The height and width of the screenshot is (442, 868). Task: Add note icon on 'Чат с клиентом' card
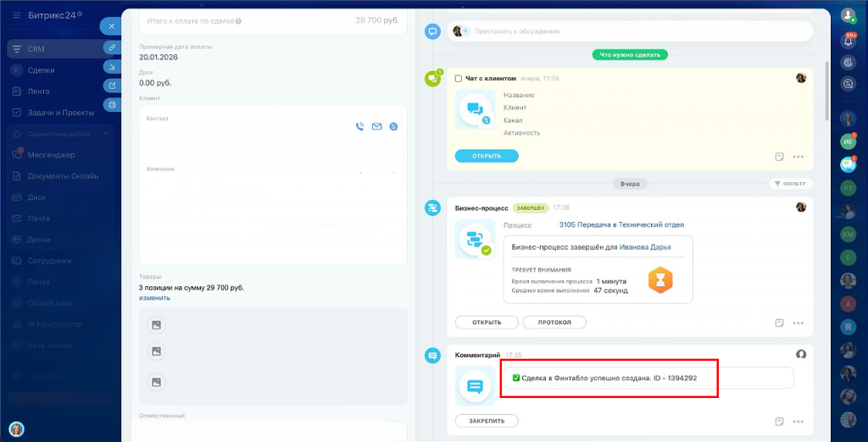click(x=780, y=157)
